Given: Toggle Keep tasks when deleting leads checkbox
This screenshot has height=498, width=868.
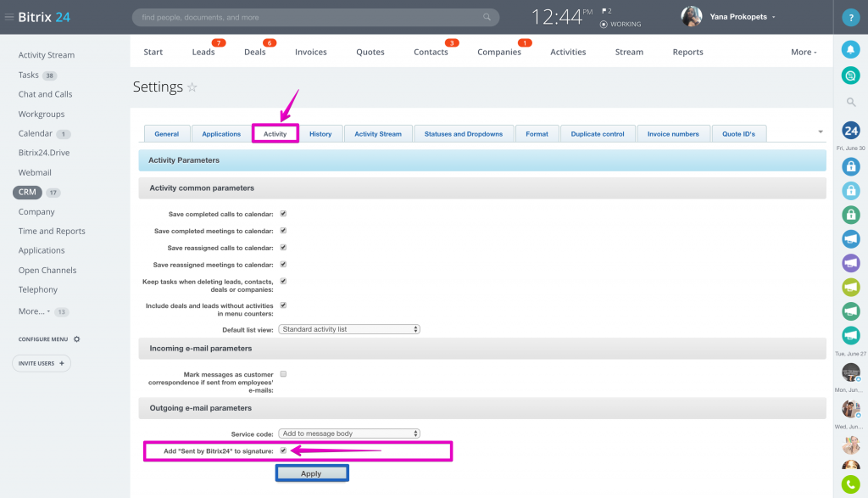Looking at the screenshot, I should coord(283,282).
